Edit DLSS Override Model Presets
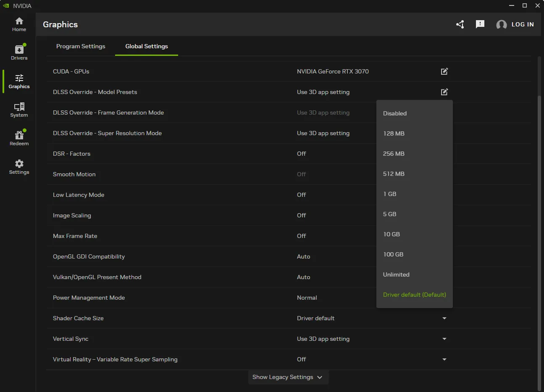Image resolution: width=544 pixels, height=392 pixels. click(x=444, y=92)
